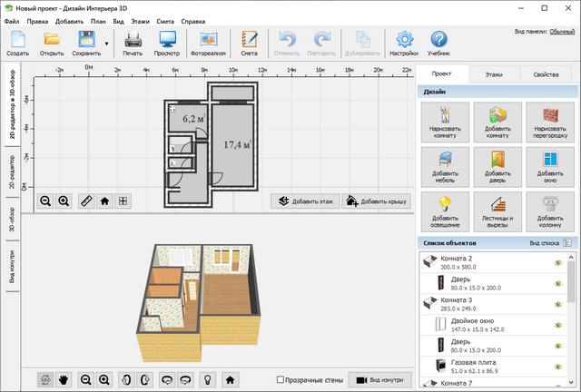Hide Комната 2 using its eye icon

pyautogui.click(x=558, y=264)
